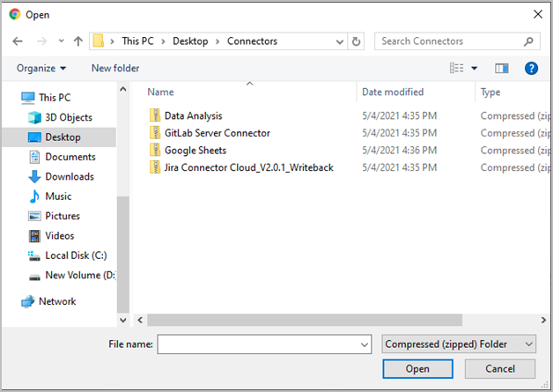Screen dimensions: 553x392
Task: Create a New folder
Action: (115, 68)
